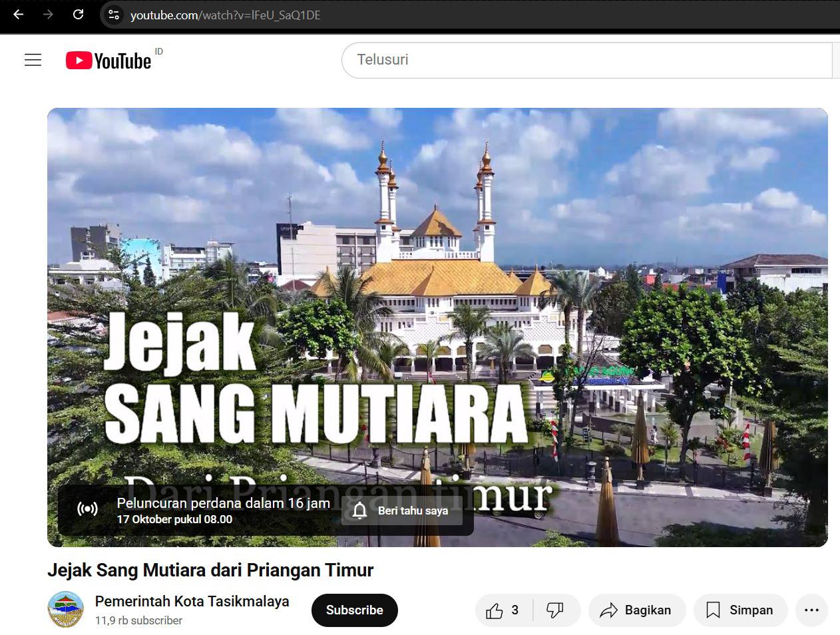Click the browser forward arrow
Screen dimensions: 840x635
click(x=48, y=15)
